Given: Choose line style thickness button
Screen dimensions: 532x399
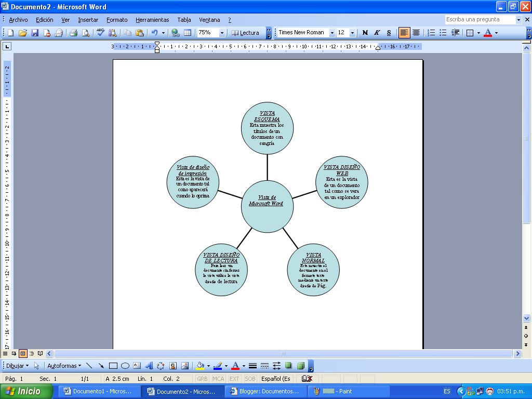Looking at the screenshot, I should point(252,366).
